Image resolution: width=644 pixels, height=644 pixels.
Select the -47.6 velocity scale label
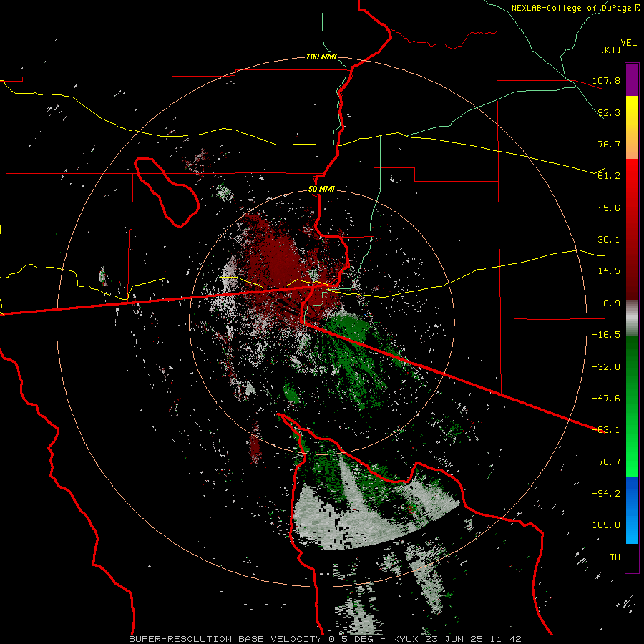click(607, 399)
